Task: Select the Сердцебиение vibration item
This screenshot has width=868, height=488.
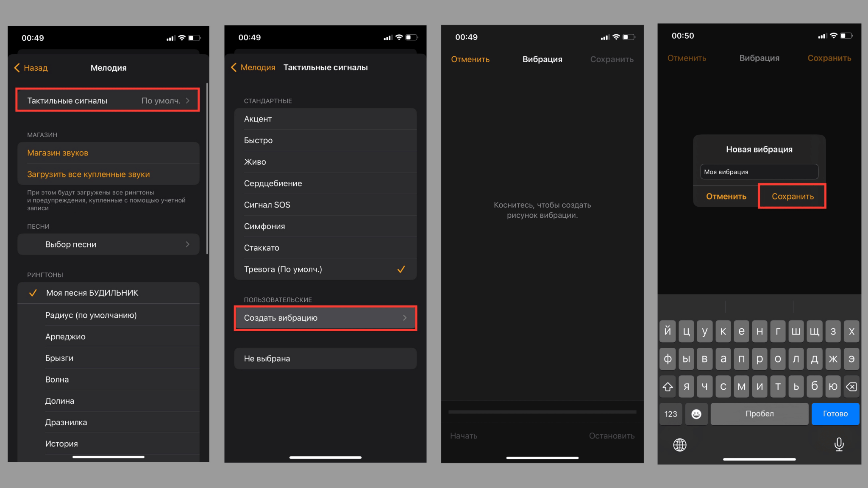Action: (x=325, y=183)
